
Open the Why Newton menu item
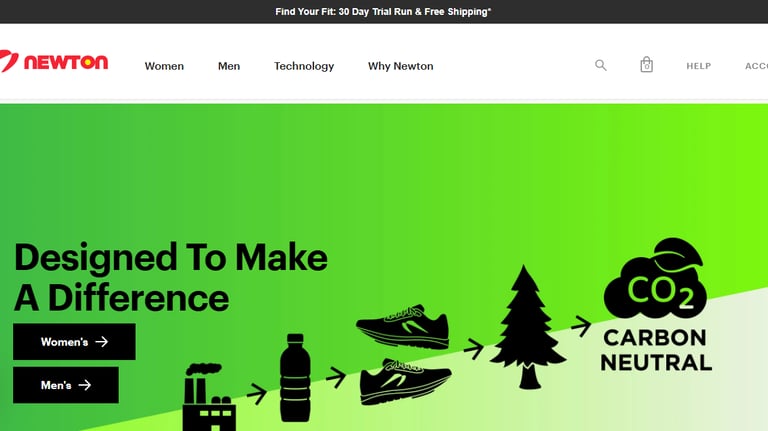(401, 66)
